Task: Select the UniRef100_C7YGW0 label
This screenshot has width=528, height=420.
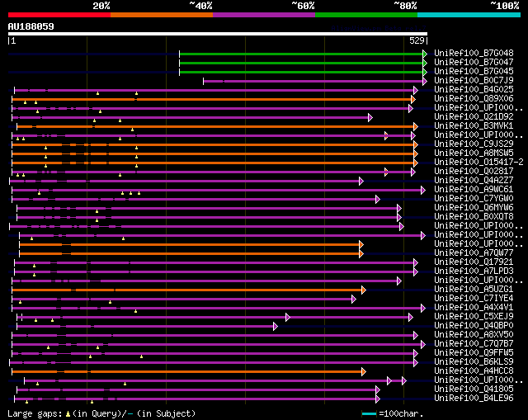Action: [474, 199]
